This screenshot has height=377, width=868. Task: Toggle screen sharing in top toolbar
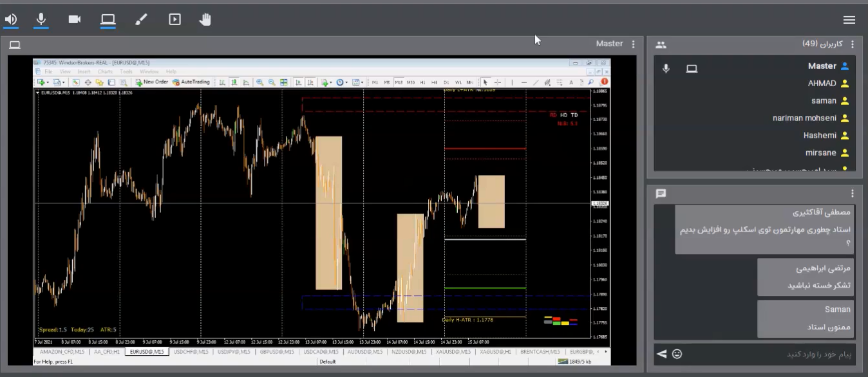[x=108, y=19]
